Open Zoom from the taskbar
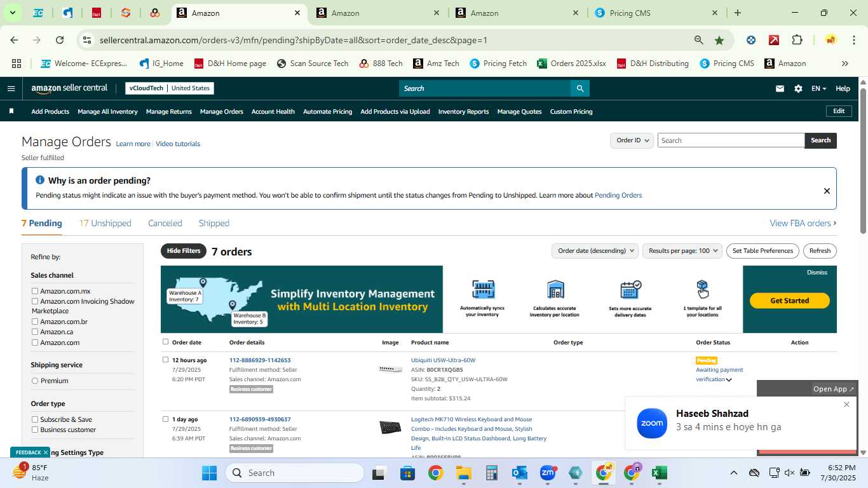Screen dimensions: 868x488 pos(548,473)
